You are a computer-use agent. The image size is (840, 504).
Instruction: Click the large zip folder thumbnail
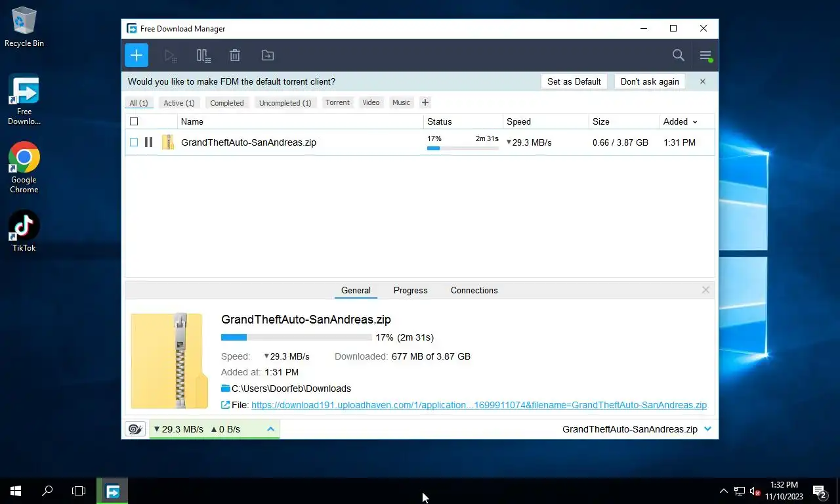coord(169,361)
